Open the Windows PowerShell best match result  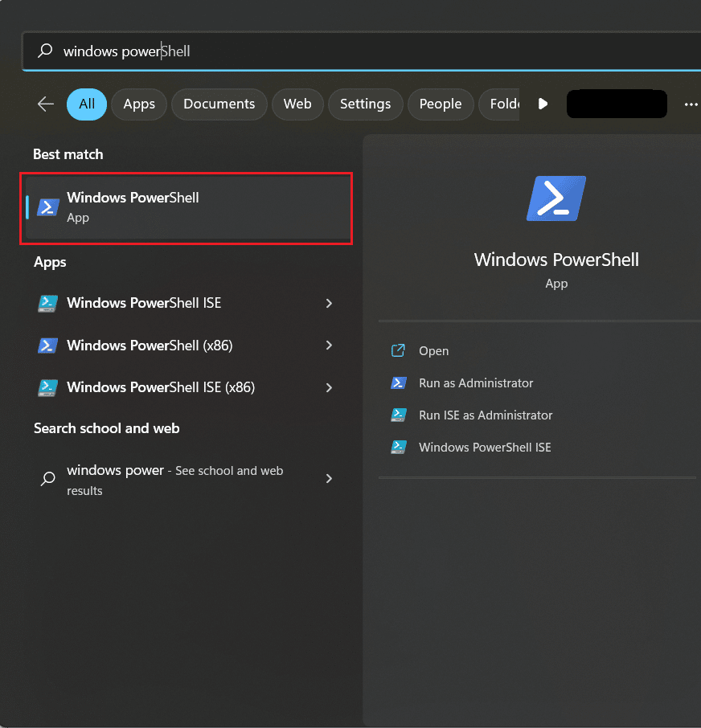(x=187, y=207)
